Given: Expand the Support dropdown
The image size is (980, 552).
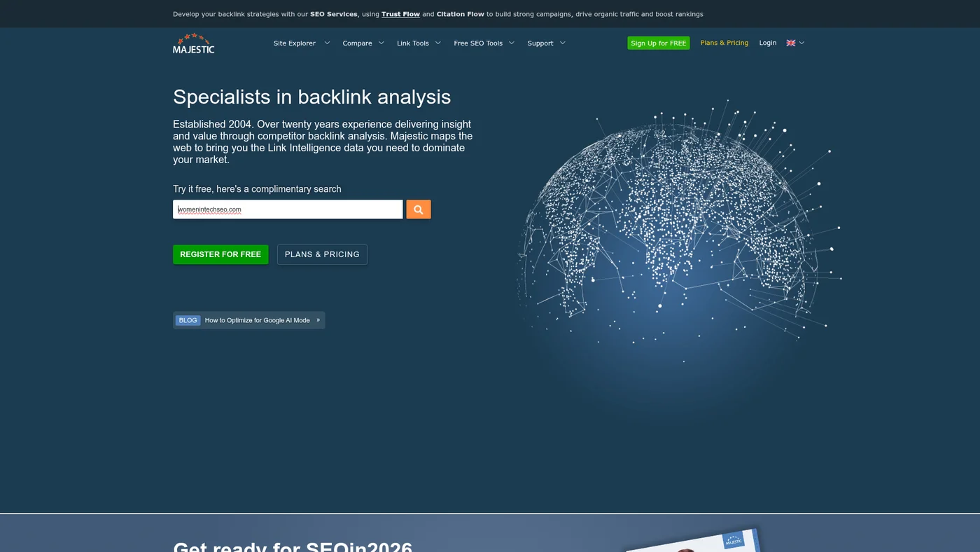Looking at the screenshot, I should [562, 43].
